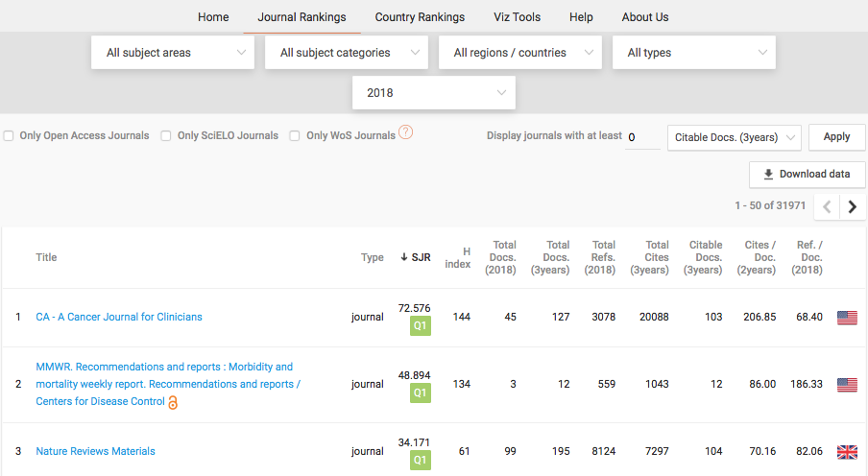Image resolution: width=868 pixels, height=476 pixels.
Task: Click the United Kingdom flag for Nature Reviews Materials
Action: tap(847, 452)
